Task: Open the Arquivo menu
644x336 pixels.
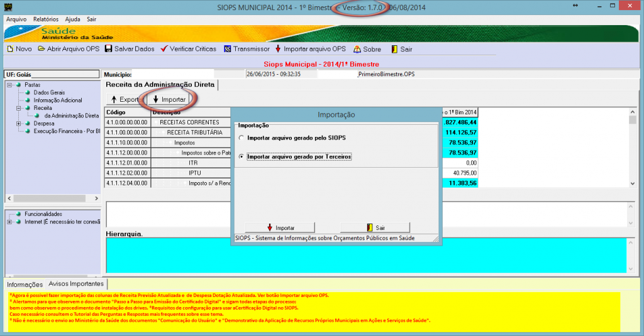Action: 16,19
